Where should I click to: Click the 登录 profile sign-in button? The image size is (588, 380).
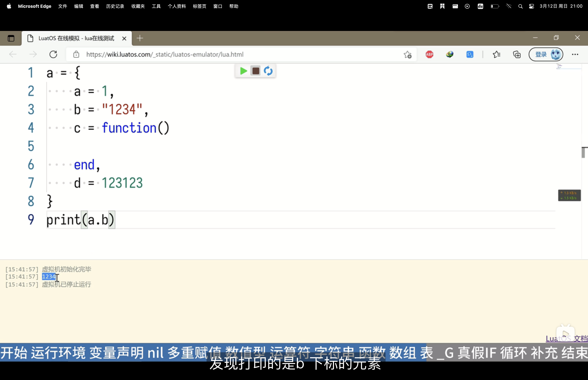(x=546, y=54)
